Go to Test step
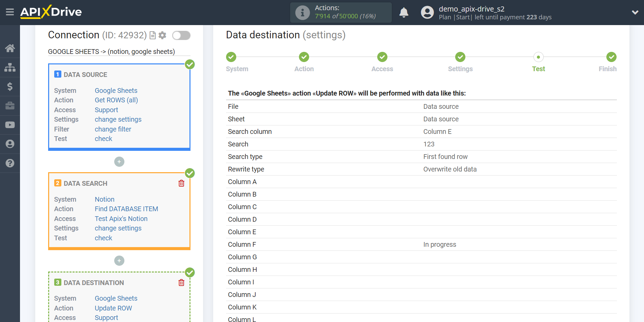644x322 pixels. coord(538,57)
